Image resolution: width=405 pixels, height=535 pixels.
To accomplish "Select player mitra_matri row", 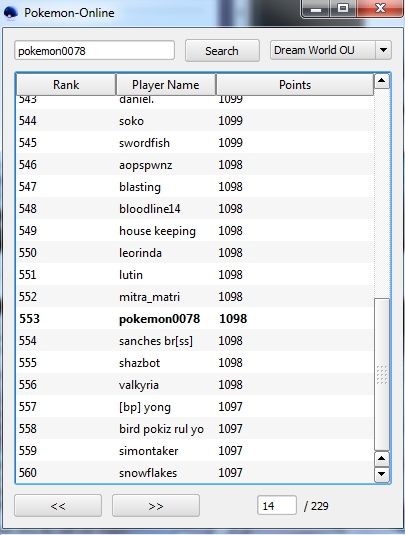I will tap(195, 297).
